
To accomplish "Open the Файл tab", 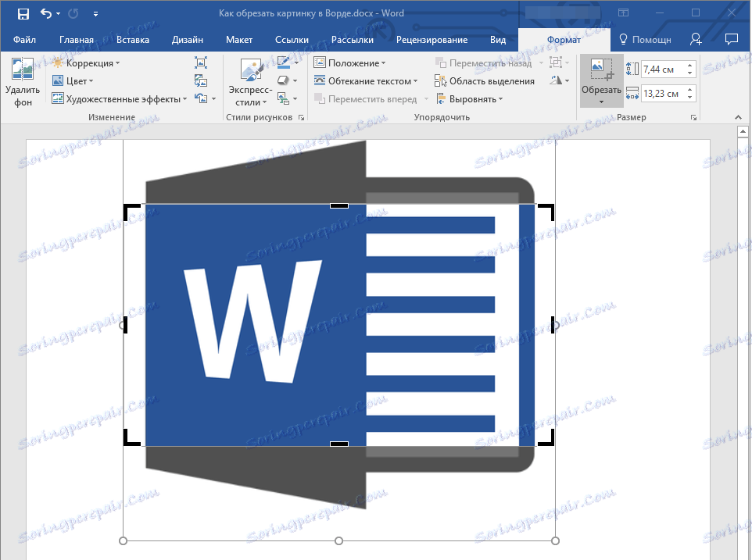I will [24, 40].
